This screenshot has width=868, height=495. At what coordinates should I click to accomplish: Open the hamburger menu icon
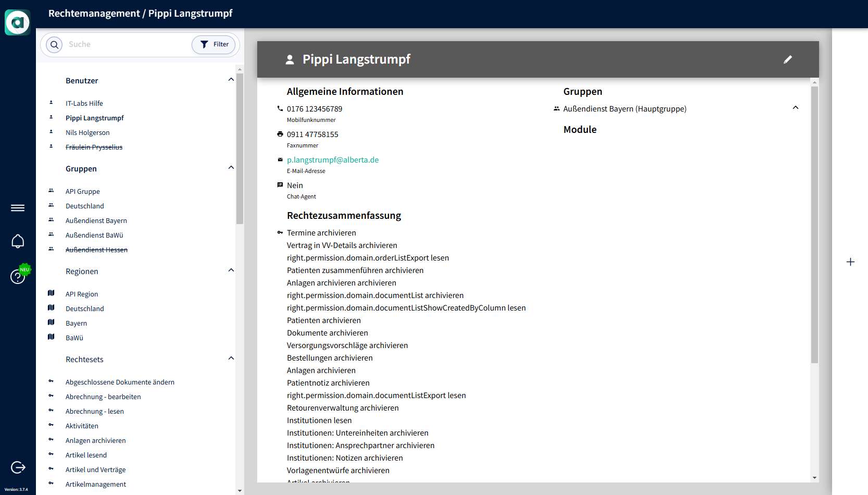pyautogui.click(x=18, y=208)
